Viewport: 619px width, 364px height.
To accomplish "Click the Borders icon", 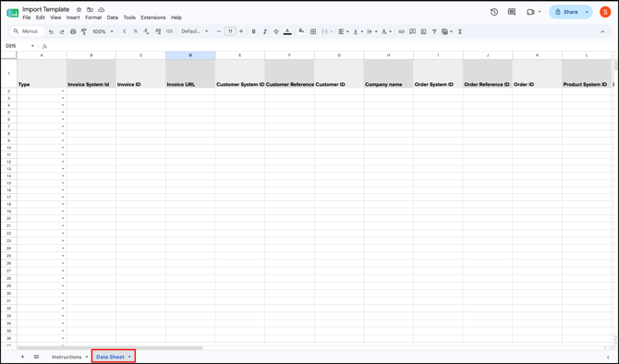I will click(313, 31).
